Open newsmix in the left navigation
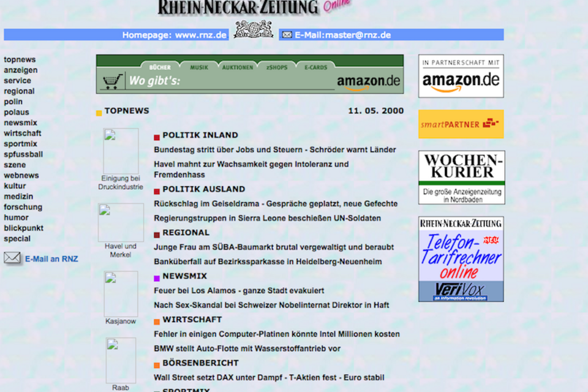 [20, 123]
